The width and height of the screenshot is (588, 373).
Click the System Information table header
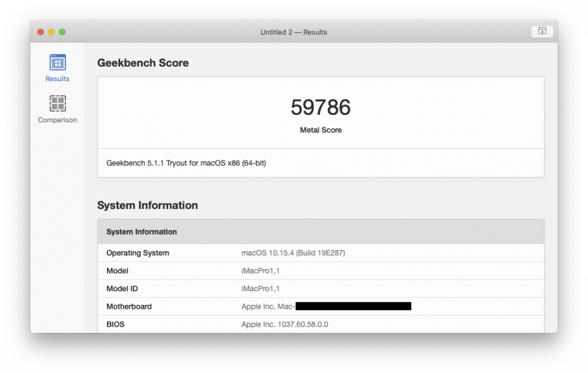(x=320, y=232)
